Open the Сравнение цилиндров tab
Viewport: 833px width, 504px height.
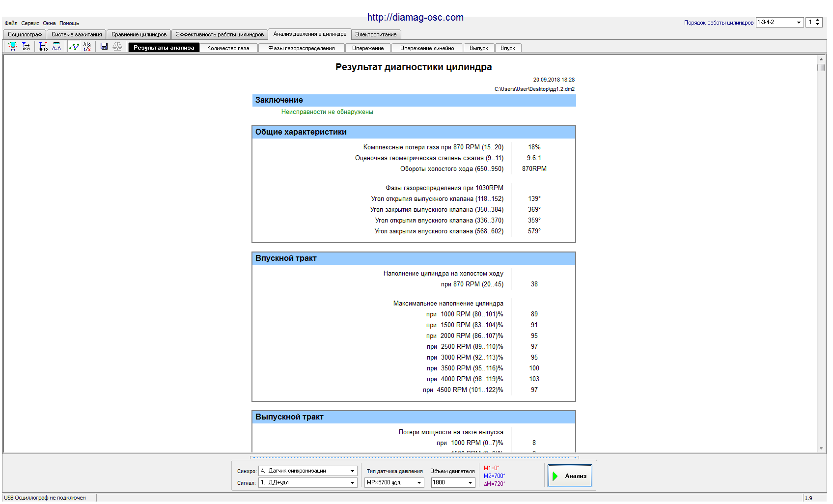[x=139, y=34]
